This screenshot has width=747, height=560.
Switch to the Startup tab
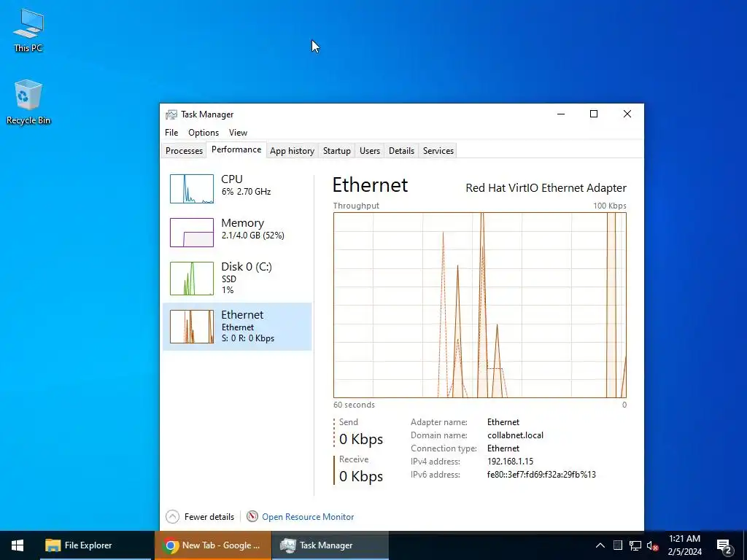click(x=337, y=150)
